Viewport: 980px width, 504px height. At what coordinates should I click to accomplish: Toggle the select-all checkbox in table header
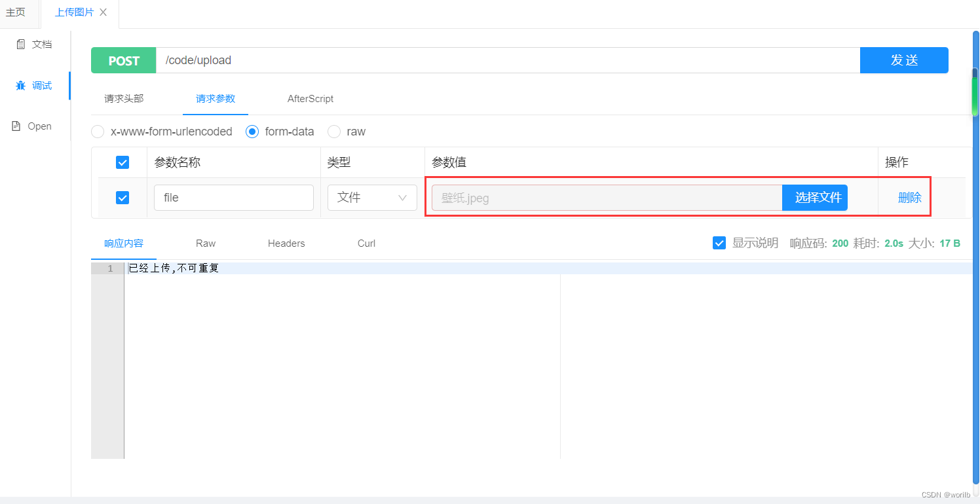point(122,162)
